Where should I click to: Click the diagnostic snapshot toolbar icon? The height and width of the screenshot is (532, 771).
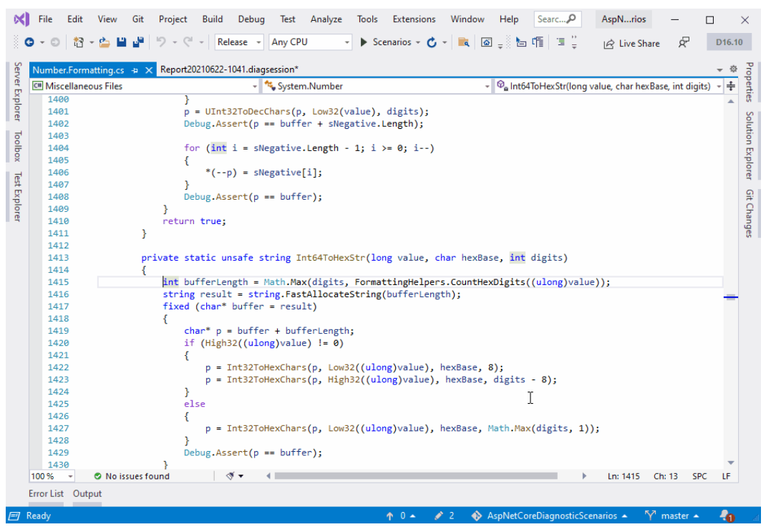point(486,42)
